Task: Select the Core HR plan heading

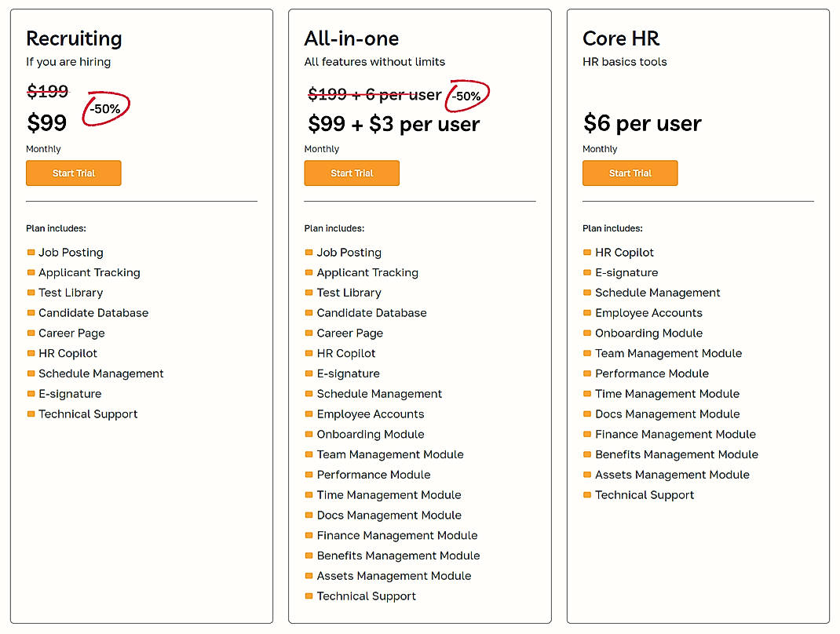Action: click(621, 38)
